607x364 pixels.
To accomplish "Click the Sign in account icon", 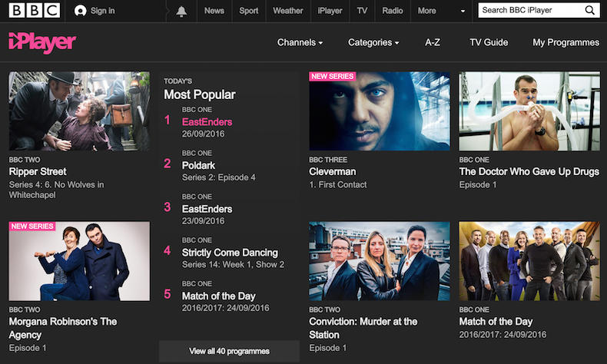I will (80, 11).
